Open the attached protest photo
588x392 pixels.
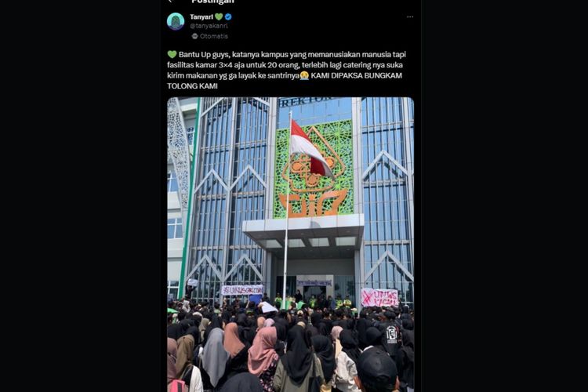[291, 245]
